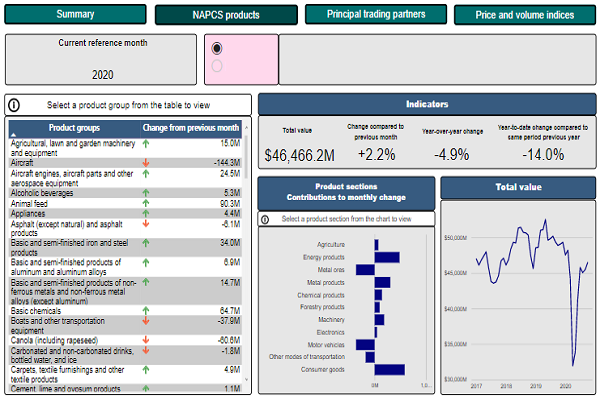600x400 pixels.
Task: Click the Consumer goods bar in chart
Action: click(390, 369)
